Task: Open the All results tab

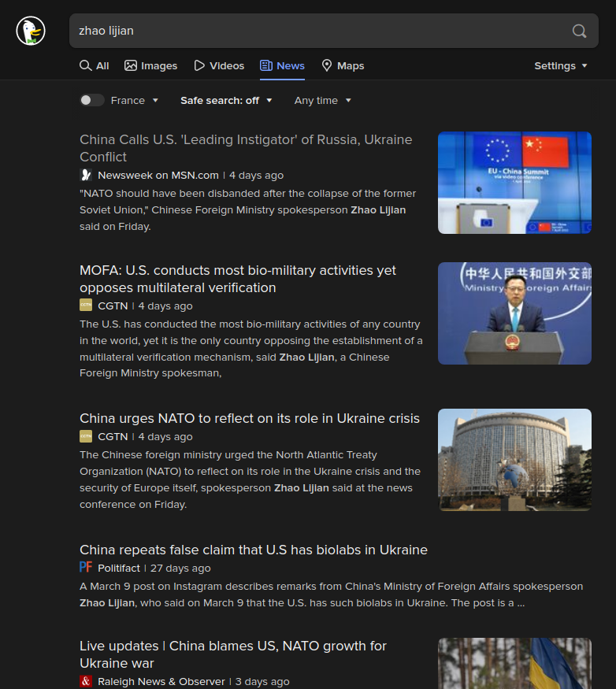Action: [95, 65]
